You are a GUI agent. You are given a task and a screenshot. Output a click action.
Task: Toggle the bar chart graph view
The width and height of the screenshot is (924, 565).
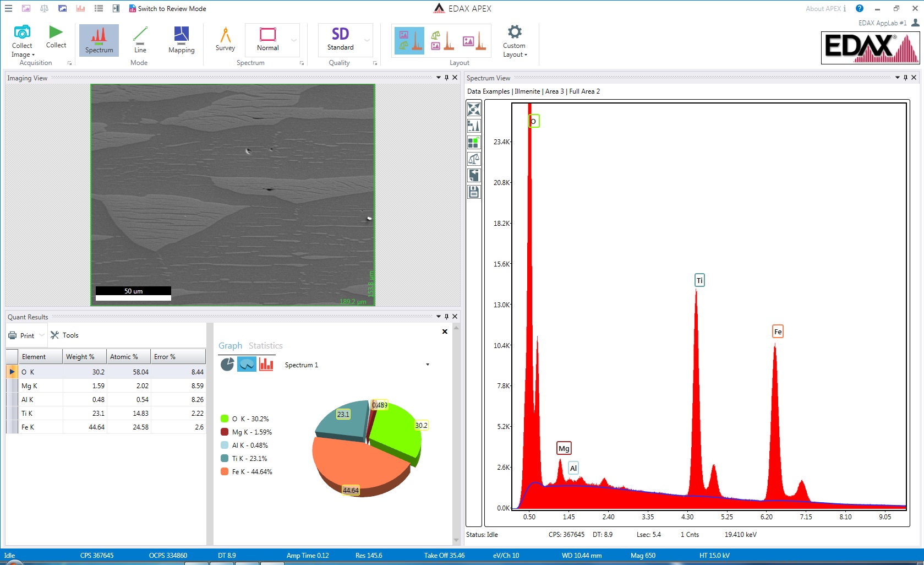click(266, 365)
